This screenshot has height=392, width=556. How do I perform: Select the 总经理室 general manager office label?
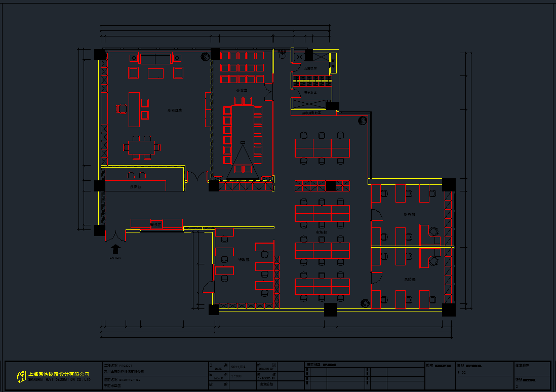click(175, 110)
